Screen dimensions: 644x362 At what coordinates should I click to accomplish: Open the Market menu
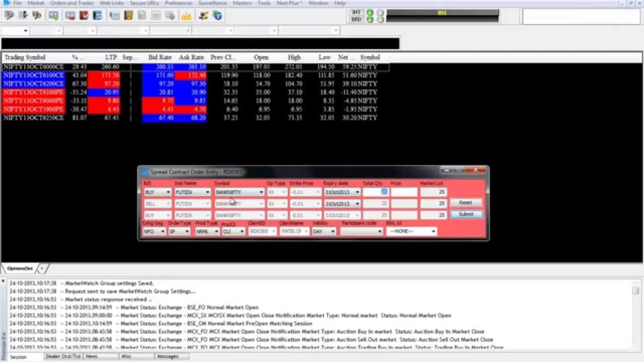pos(36,3)
